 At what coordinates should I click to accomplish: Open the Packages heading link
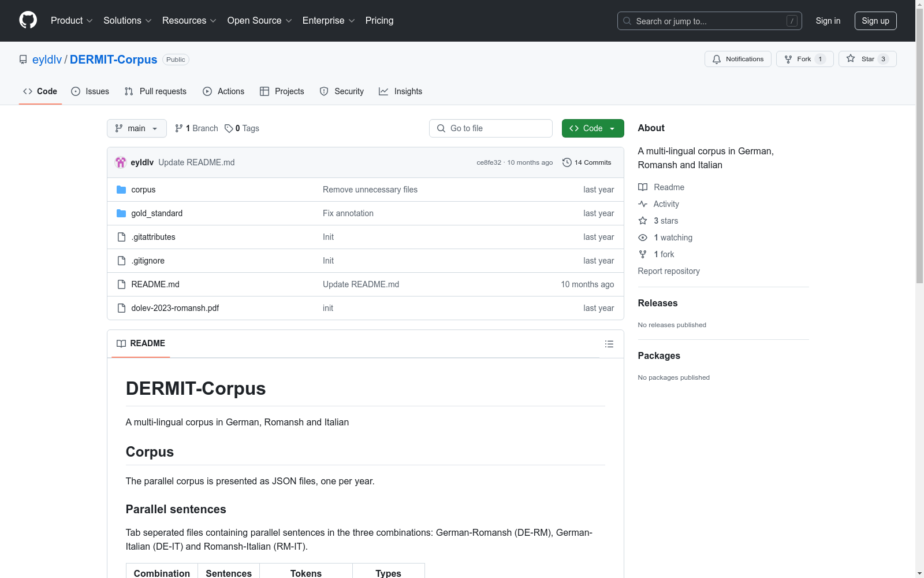[x=659, y=355]
